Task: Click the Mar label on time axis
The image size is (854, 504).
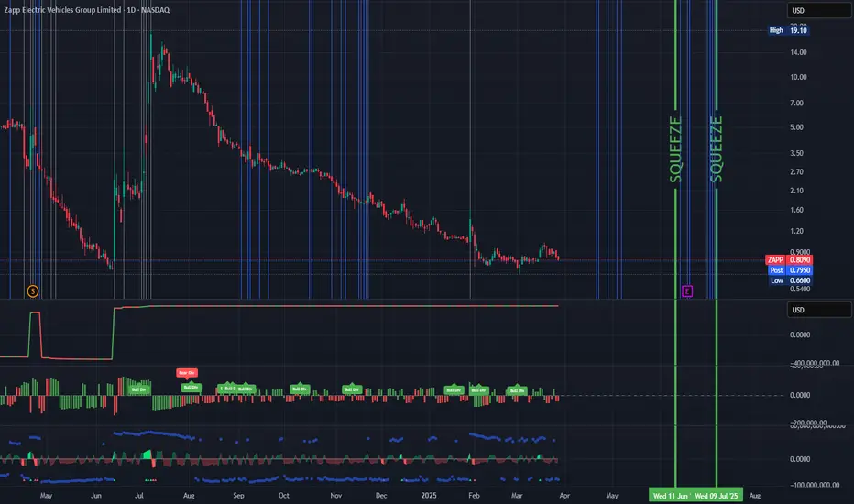Action: (x=516, y=495)
